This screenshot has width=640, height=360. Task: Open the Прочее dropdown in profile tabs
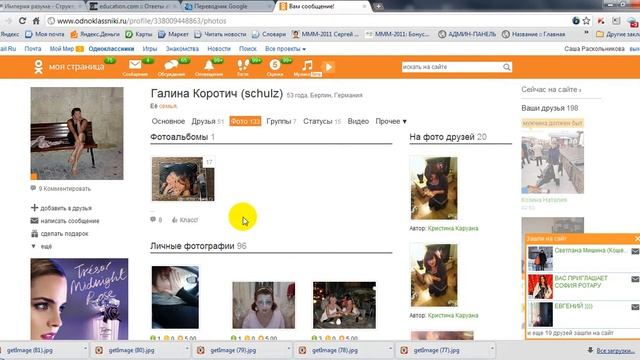[x=391, y=121]
